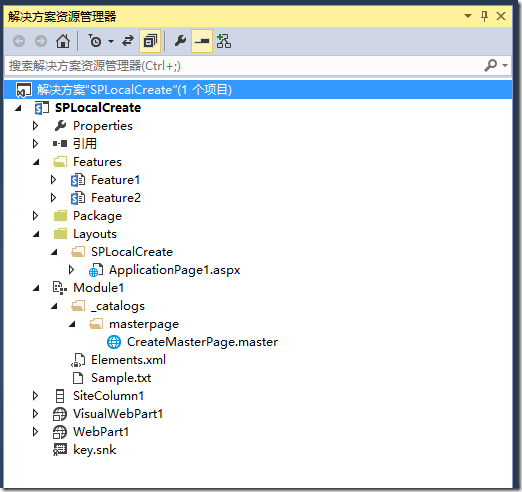
Task: Click the CreateMasterPage.master globe icon
Action: (114, 342)
